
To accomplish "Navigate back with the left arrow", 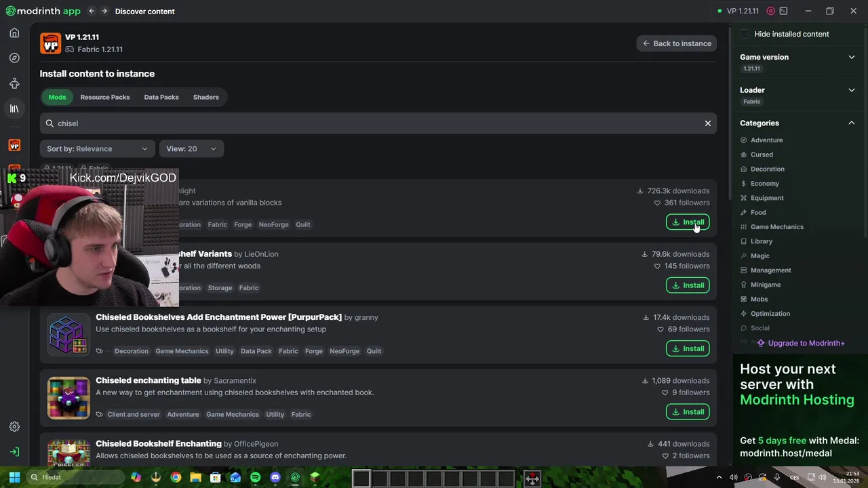I will pyautogui.click(x=92, y=11).
